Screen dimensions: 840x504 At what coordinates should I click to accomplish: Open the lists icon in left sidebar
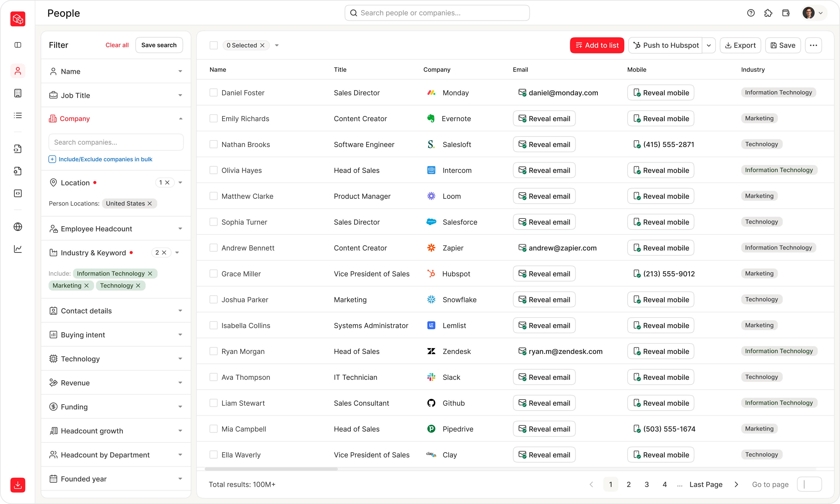[x=18, y=116]
